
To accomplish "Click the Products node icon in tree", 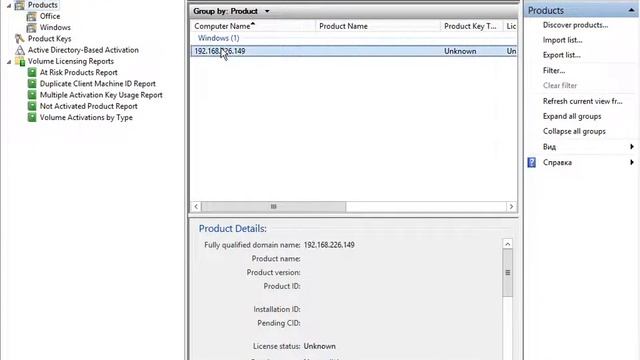I will 20,5.
